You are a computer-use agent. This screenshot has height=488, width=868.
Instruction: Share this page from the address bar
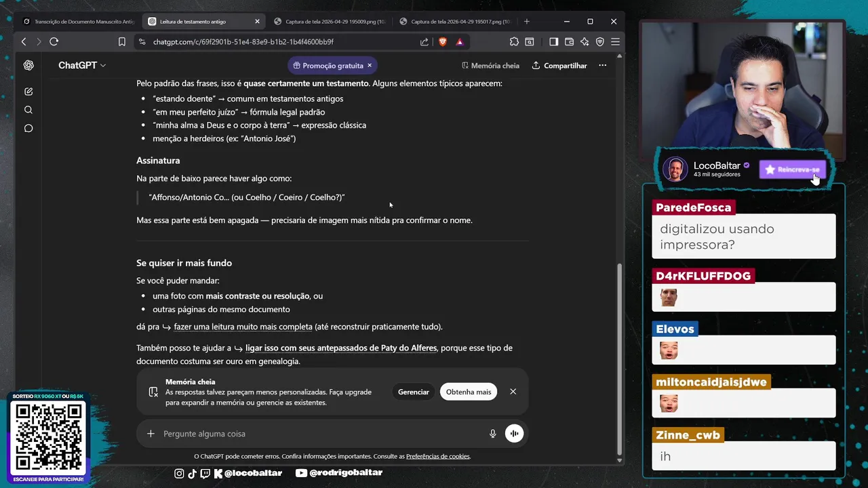(425, 41)
